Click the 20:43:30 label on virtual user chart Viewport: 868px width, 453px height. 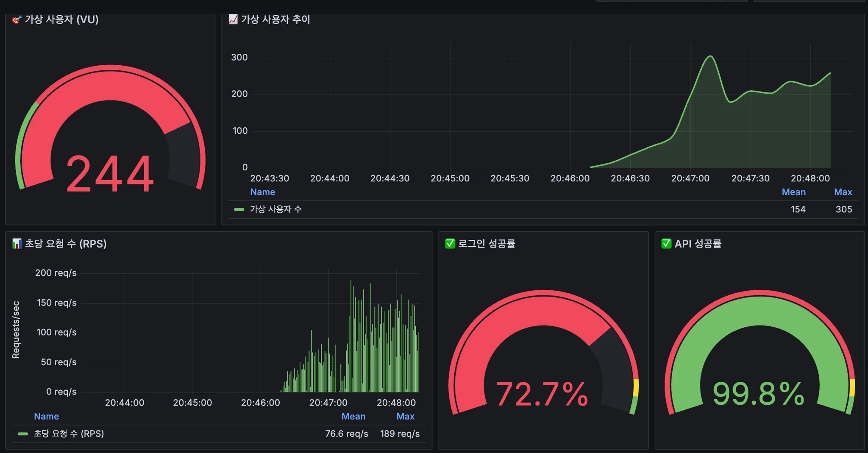270,178
